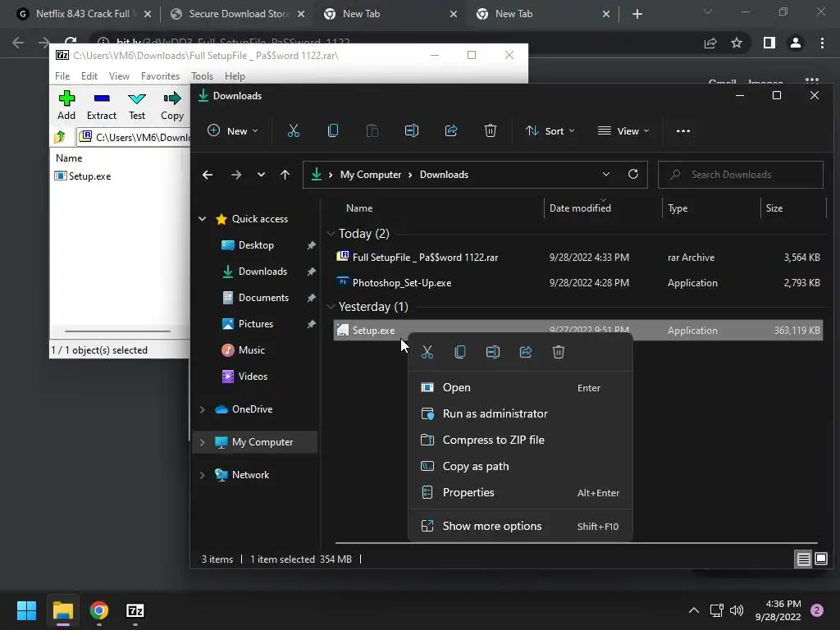Viewport: 840px width, 630px height.
Task: Click Share icon in the context menu
Action: (526, 352)
